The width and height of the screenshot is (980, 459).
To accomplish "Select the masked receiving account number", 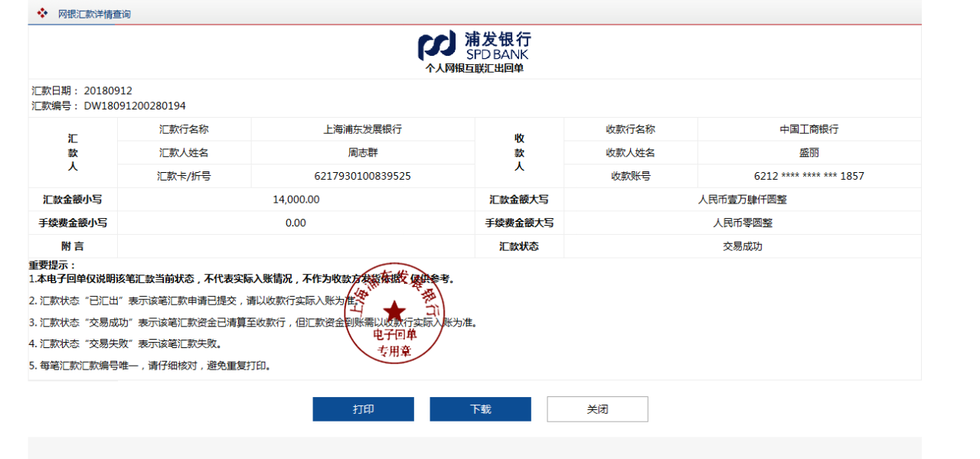I will (809, 176).
